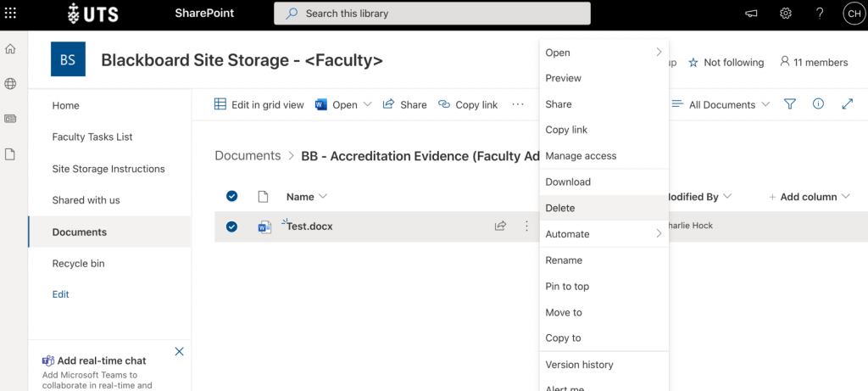The width and height of the screenshot is (868, 391).
Task: Open the filter pane funnel icon
Action: pos(790,104)
